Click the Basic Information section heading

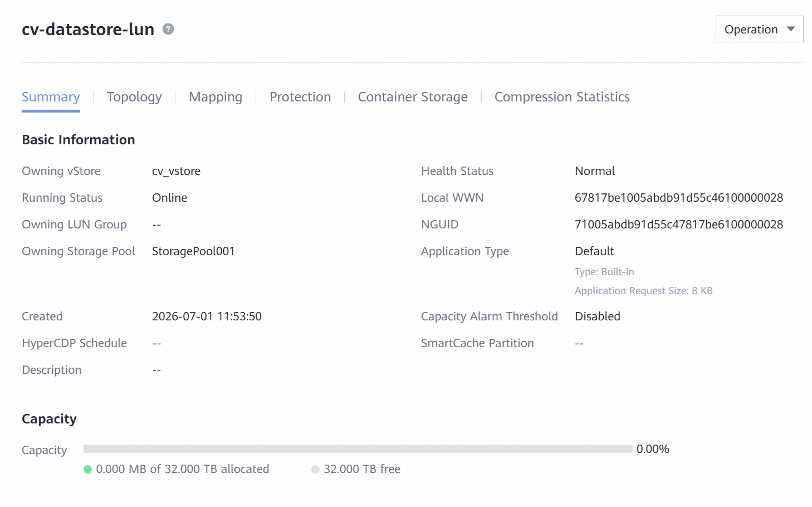[x=79, y=140]
